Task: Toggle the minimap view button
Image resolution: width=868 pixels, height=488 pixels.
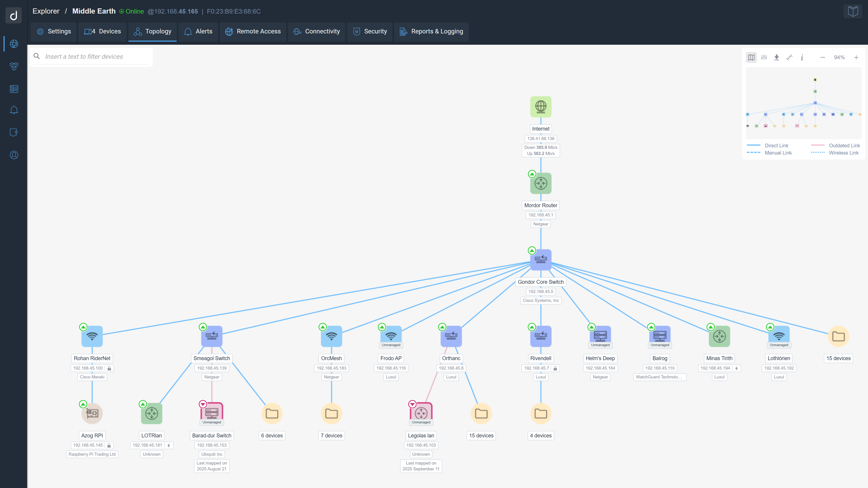Action: (x=751, y=58)
